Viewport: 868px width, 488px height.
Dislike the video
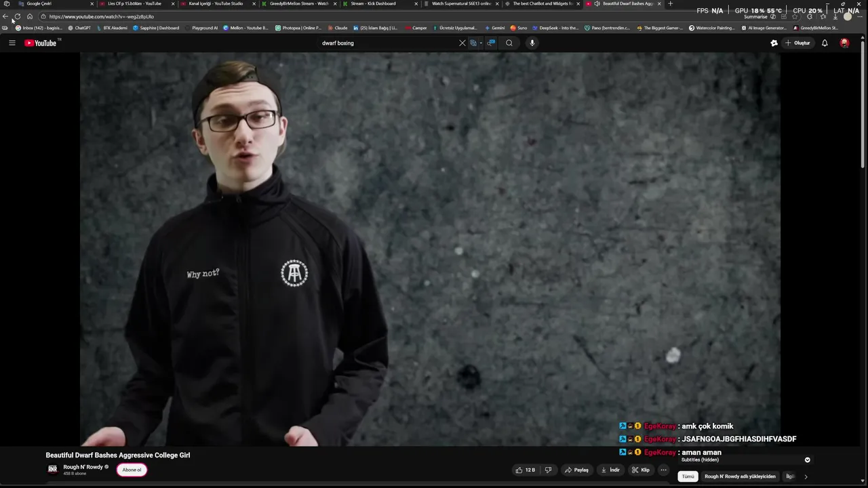[548, 470]
